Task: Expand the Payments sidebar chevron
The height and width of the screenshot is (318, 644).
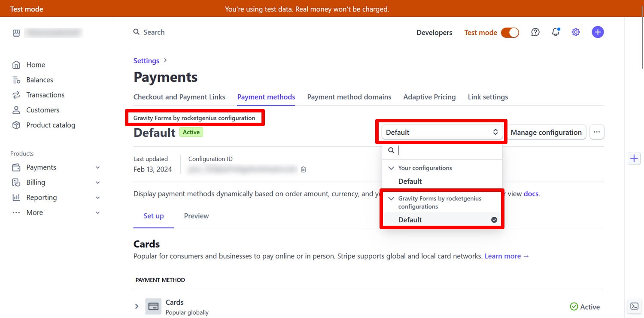Action: (98, 167)
